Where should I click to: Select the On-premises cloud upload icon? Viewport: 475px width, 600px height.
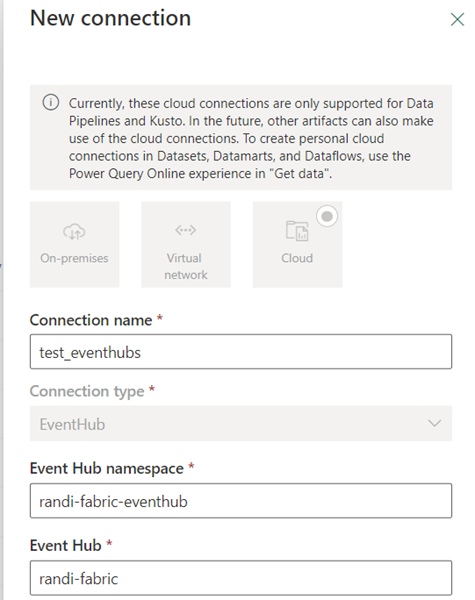(x=74, y=232)
